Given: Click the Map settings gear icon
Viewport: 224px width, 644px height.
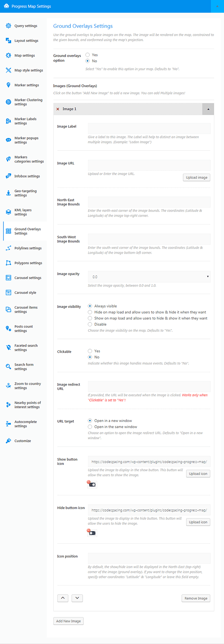Looking at the screenshot, I should click(8, 55).
